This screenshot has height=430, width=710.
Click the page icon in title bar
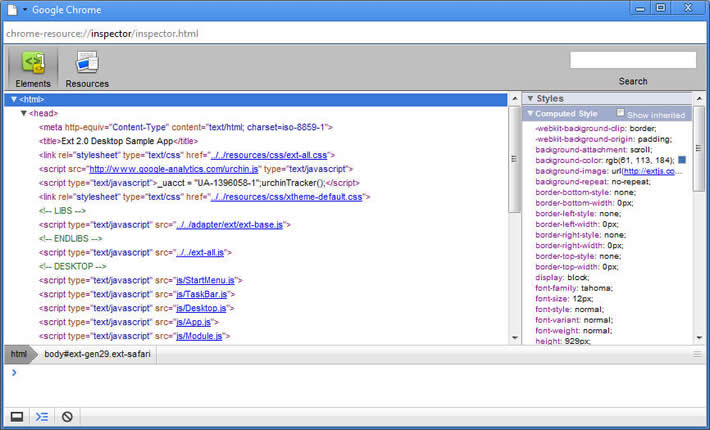click(12, 10)
